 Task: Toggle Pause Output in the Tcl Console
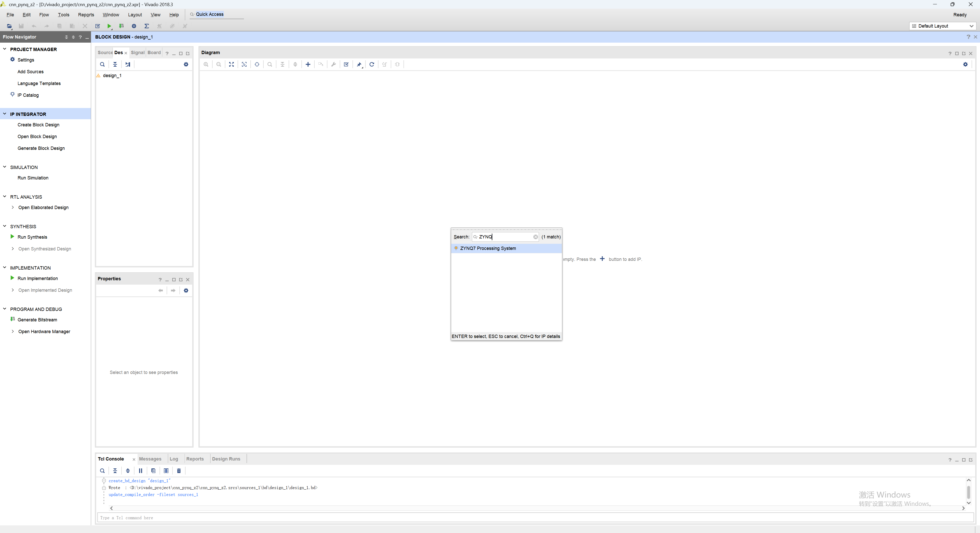click(x=140, y=471)
